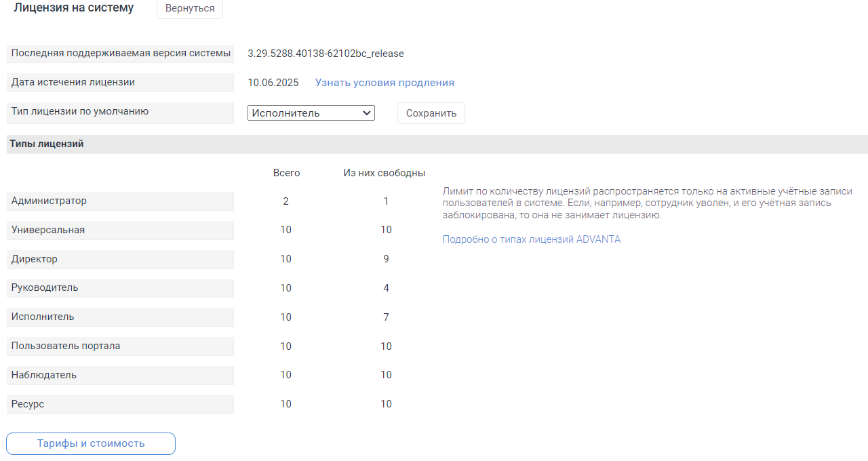The width and height of the screenshot is (868, 461).
Task: Click the Вернуться button
Action: [x=190, y=9]
